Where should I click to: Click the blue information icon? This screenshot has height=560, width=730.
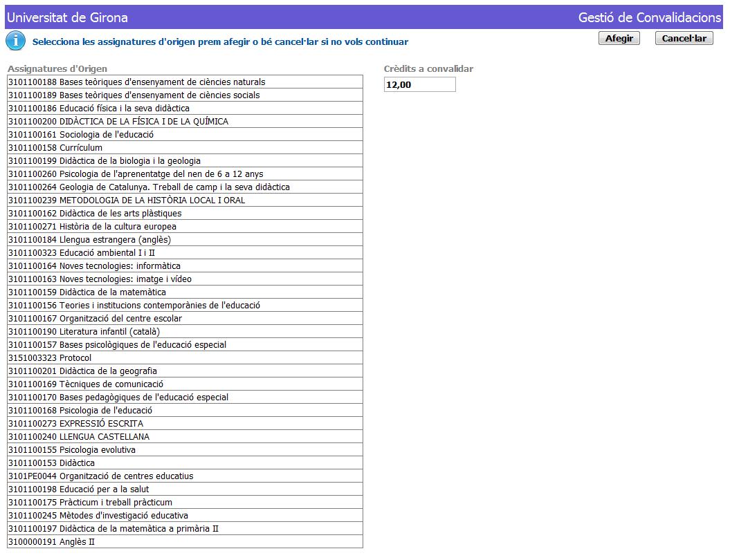[15, 41]
